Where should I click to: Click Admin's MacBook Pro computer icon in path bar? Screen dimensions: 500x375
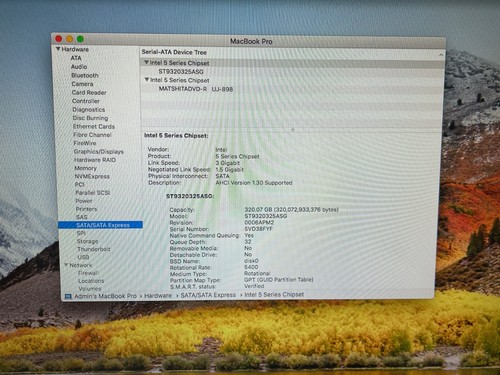tap(68, 296)
